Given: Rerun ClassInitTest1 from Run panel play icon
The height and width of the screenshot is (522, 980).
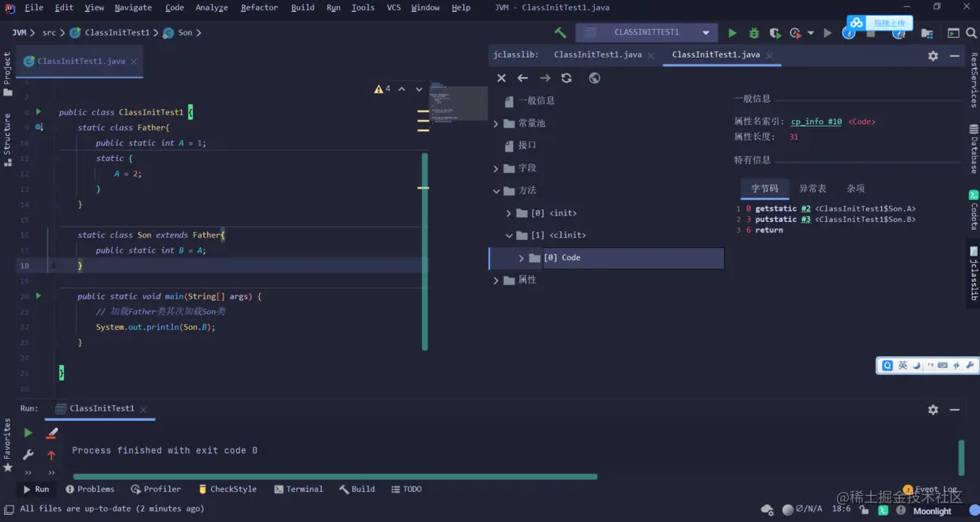Looking at the screenshot, I should click(x=28, y=433).
